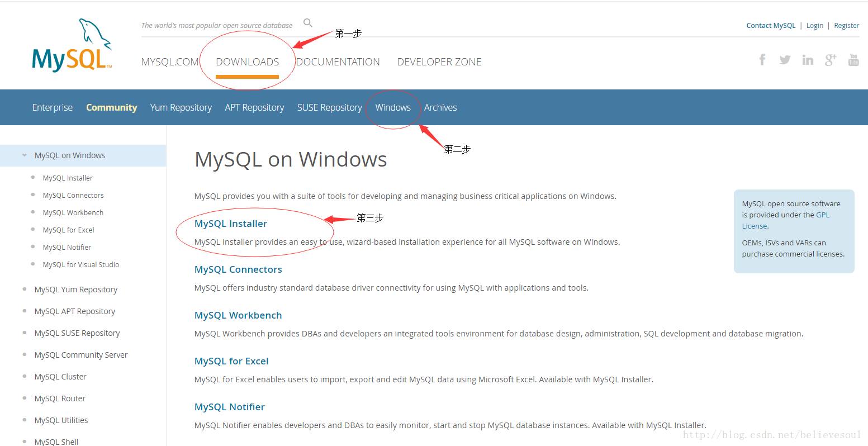This screenshot has height=446, width=868.
Task: Open MySQL Shell in sidebar
Action: coord(56,442)
